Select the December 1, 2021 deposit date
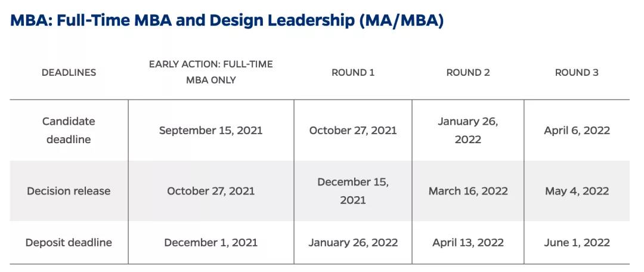This screenshot has height=272, width=644. pyautogui.click(x=210, y=242)
